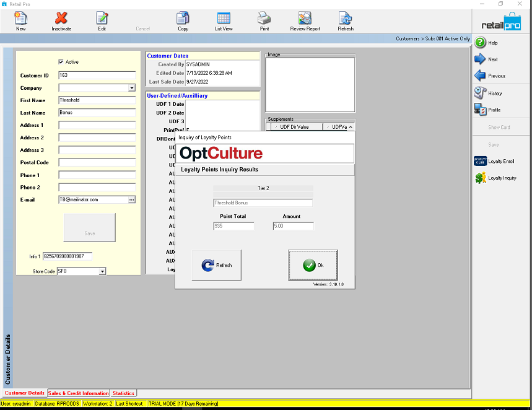Open the Store Code dropdown

[x=102, y=271]
